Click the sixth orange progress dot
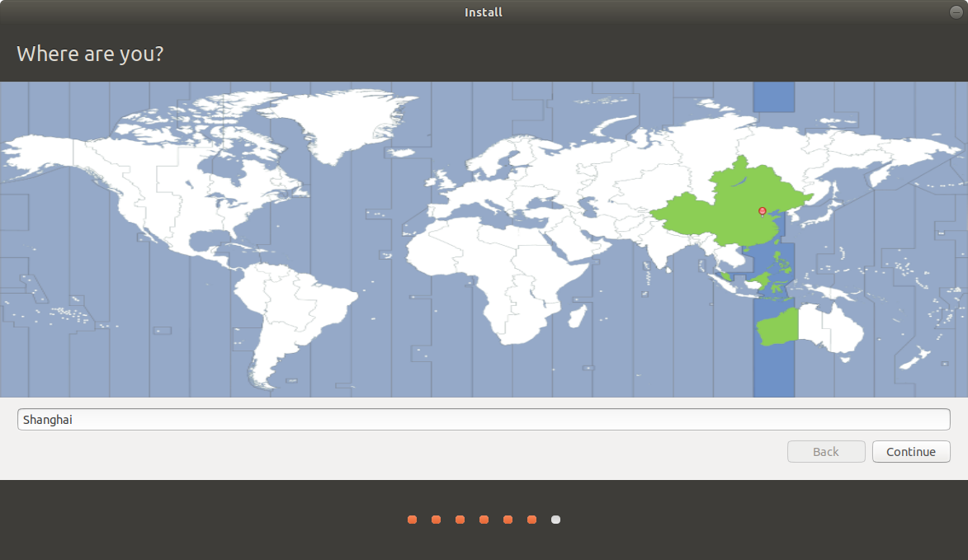968x560 pixels. point(531,520)
